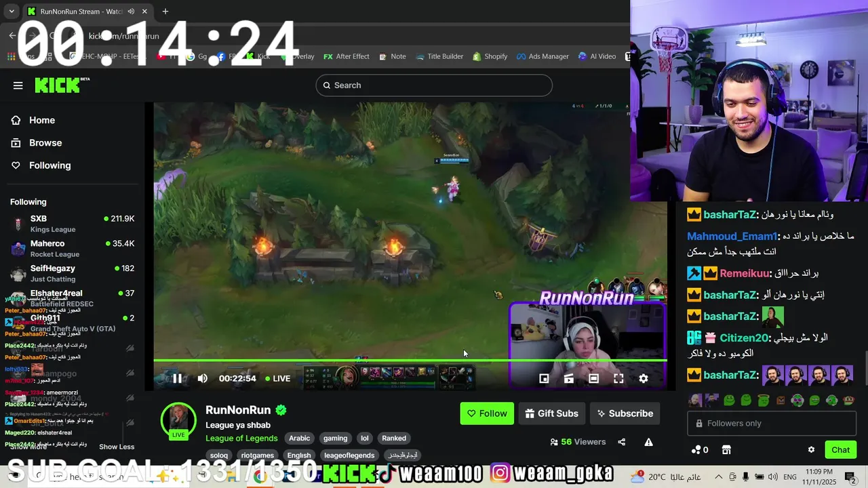
Task: Subscribe to RunNonRun
Action: [x=625, y=413]
